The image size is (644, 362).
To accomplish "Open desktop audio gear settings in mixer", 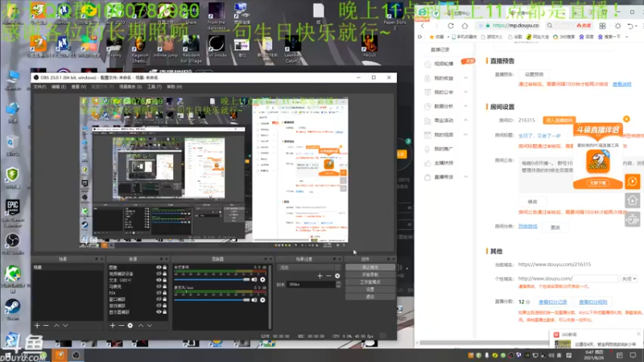I will [262, 279].
